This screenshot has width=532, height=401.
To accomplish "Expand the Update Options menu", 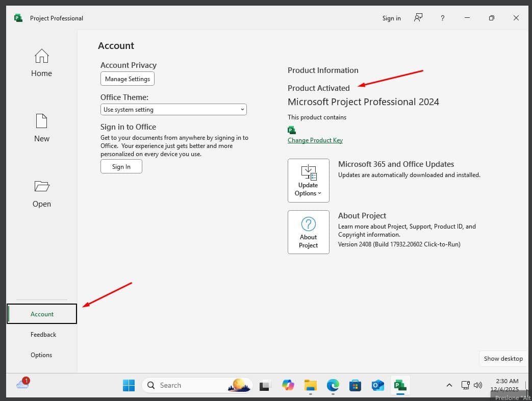I will coord(308,181).
